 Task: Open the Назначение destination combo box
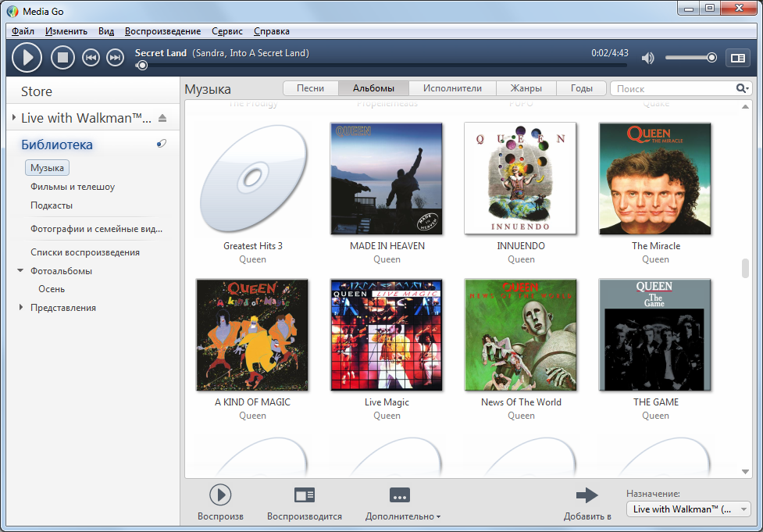tap(688, 509)
